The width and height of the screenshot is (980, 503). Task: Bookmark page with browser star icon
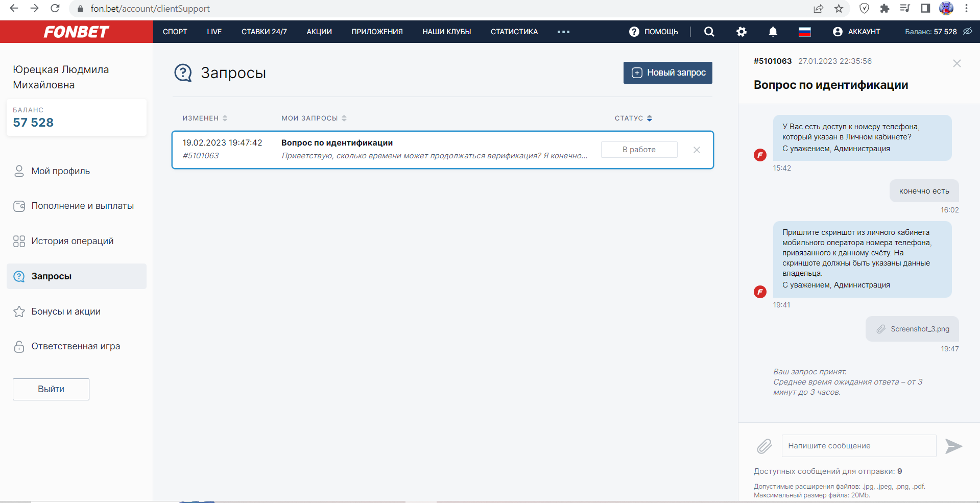click(839, 9)
